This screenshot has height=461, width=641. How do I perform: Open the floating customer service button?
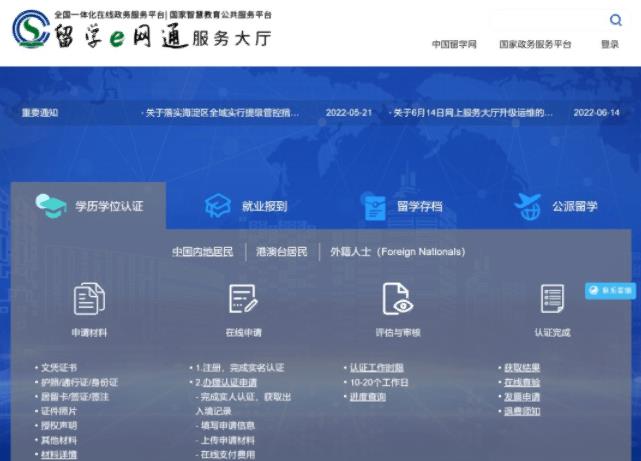[x=610, y=291]
